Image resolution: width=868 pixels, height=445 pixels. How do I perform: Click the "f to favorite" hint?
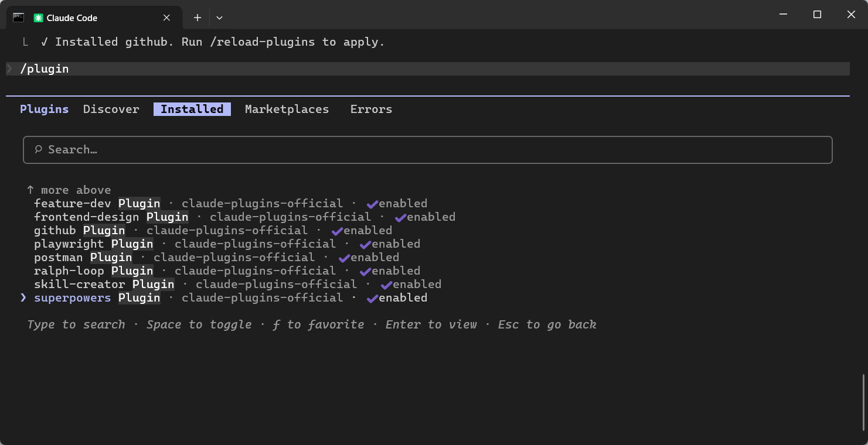coord(319,325)
